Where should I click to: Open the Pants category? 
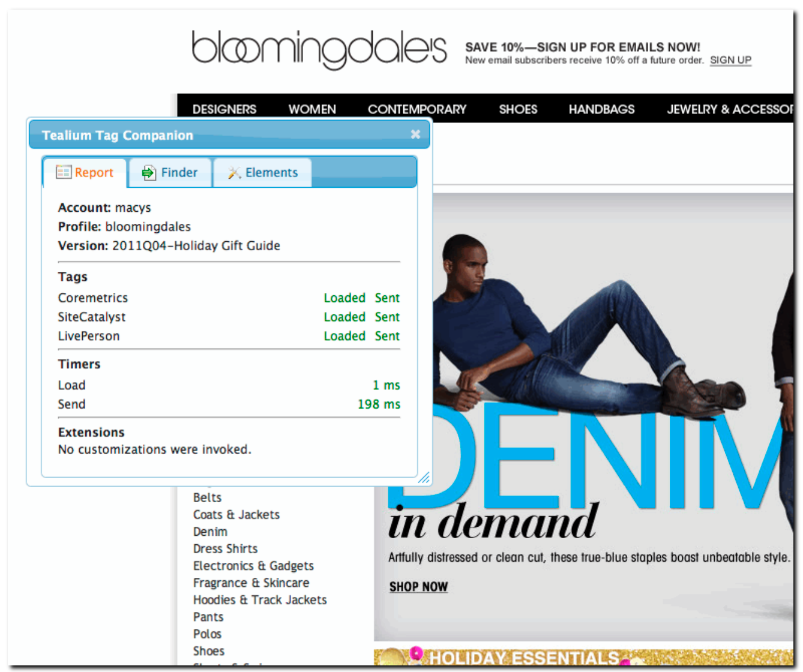(x=208, y=617)
